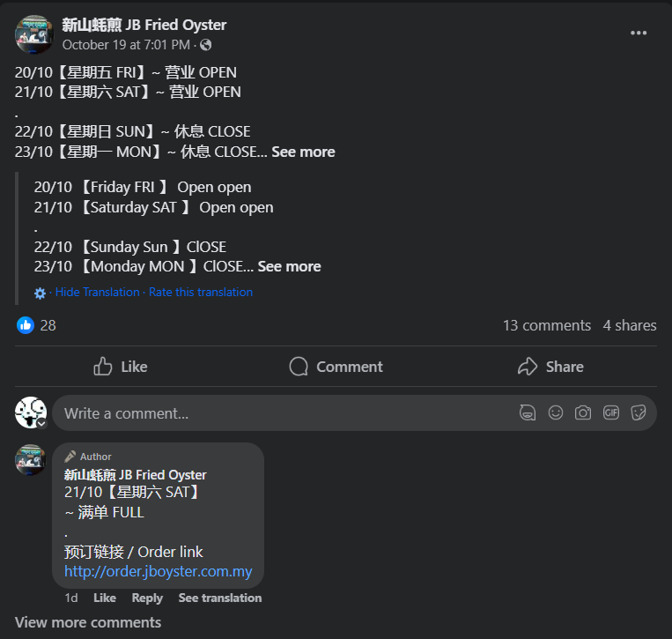Attach a photo using the camera icon

click(x=583, y=412)
